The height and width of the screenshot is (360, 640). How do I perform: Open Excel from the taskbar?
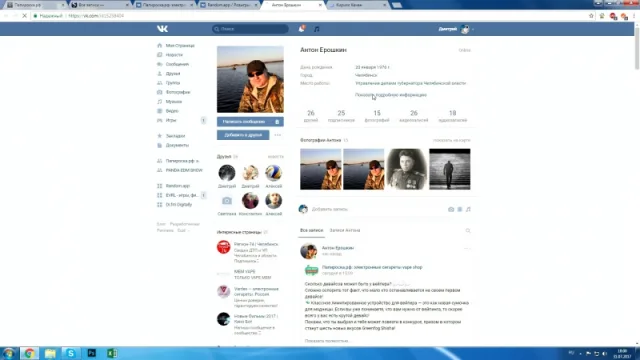[112, 353]
